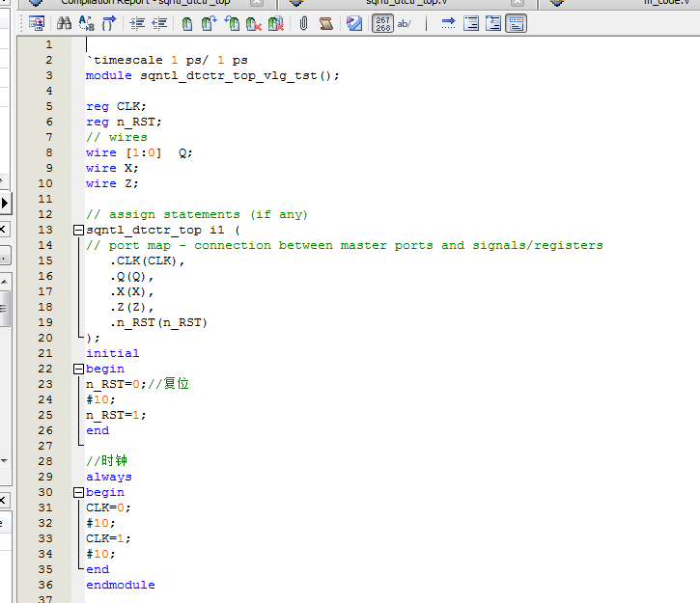This screenshot has height=603, width=700.
Task: Decrease indent of selected code
Action: (160, 23)
